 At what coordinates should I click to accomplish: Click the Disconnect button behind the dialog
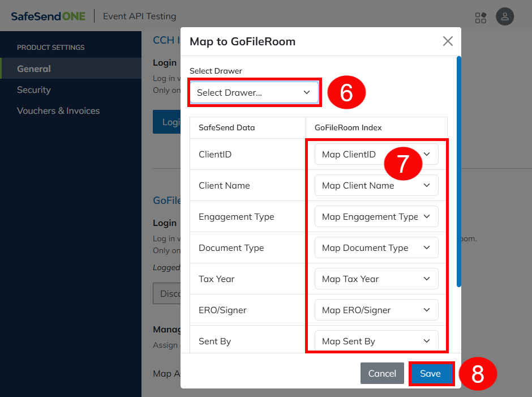point(167,293)
